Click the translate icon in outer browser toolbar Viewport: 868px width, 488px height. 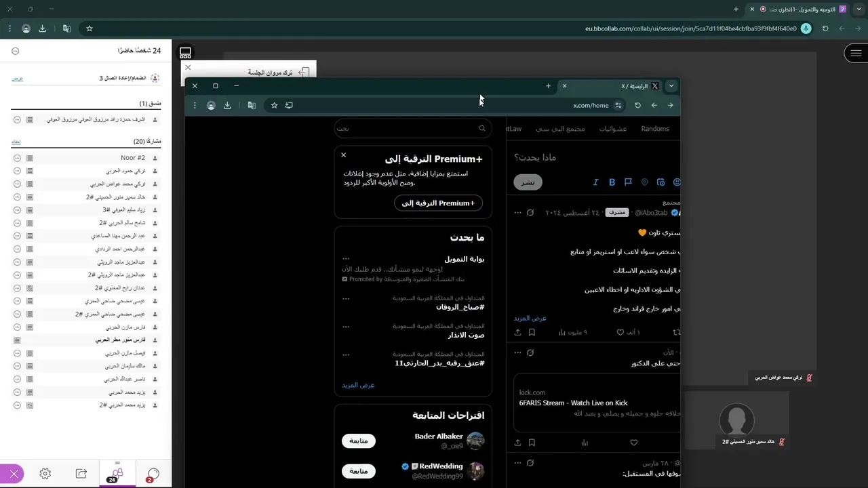click(66, 28)
